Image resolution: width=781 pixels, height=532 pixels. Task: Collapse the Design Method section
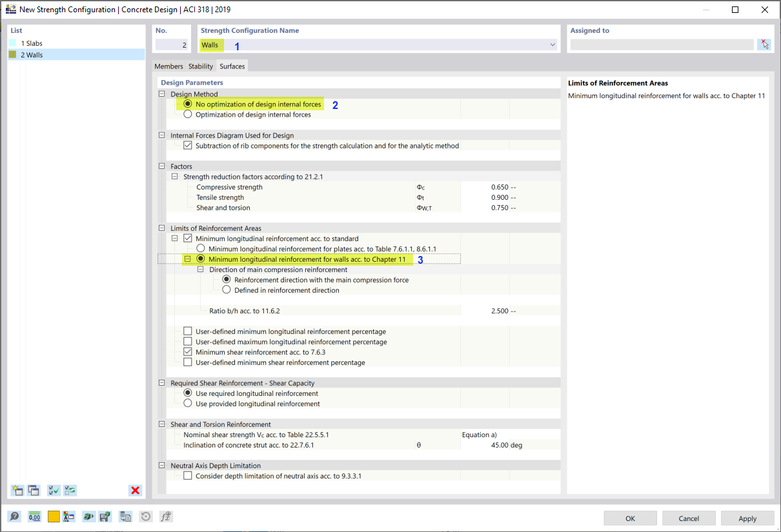[x=162, y=94]
